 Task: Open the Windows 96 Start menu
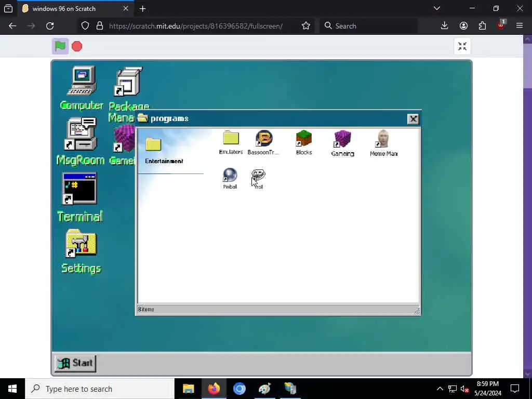coord(75,363)
